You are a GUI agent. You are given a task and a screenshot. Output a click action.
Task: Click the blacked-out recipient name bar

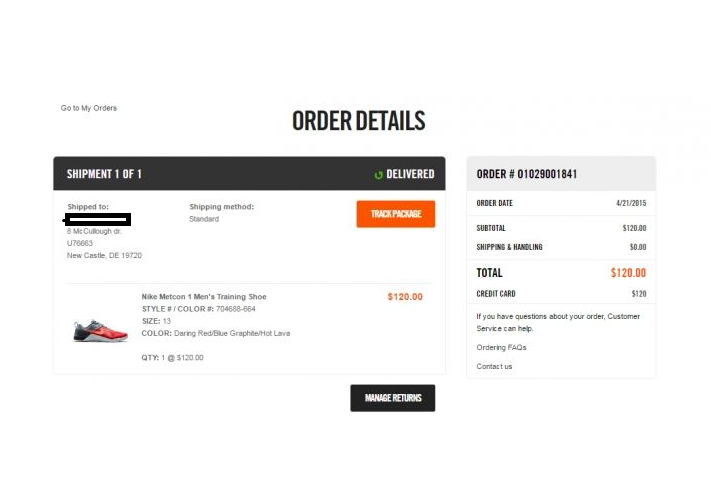point(98,218)
